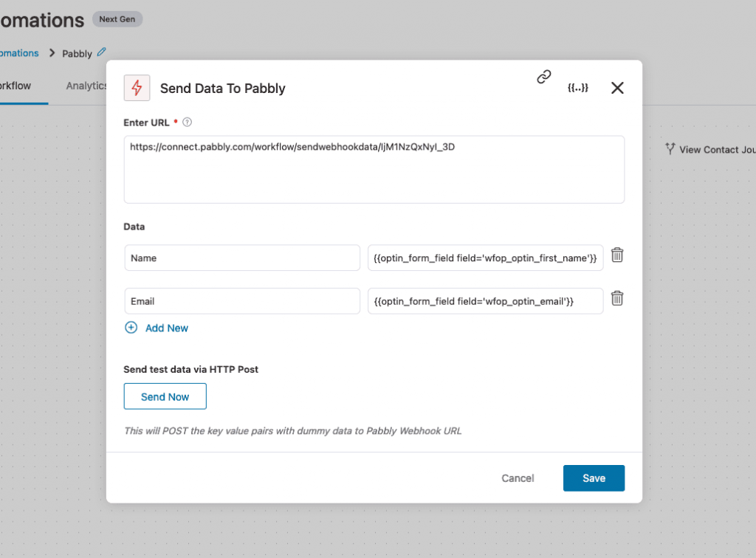Close the Send Data To Pabbly dialog

tap(617, 88)
